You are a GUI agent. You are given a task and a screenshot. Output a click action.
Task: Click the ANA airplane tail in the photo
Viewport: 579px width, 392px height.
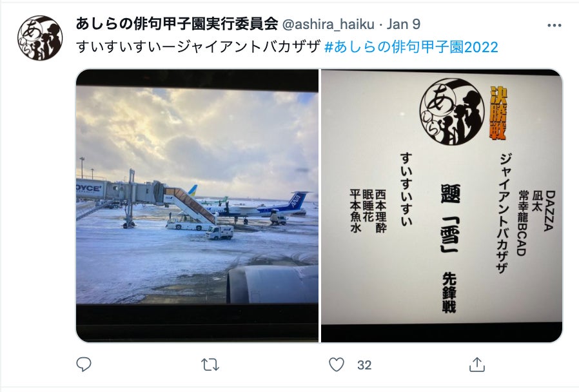(x=298, y=200)
